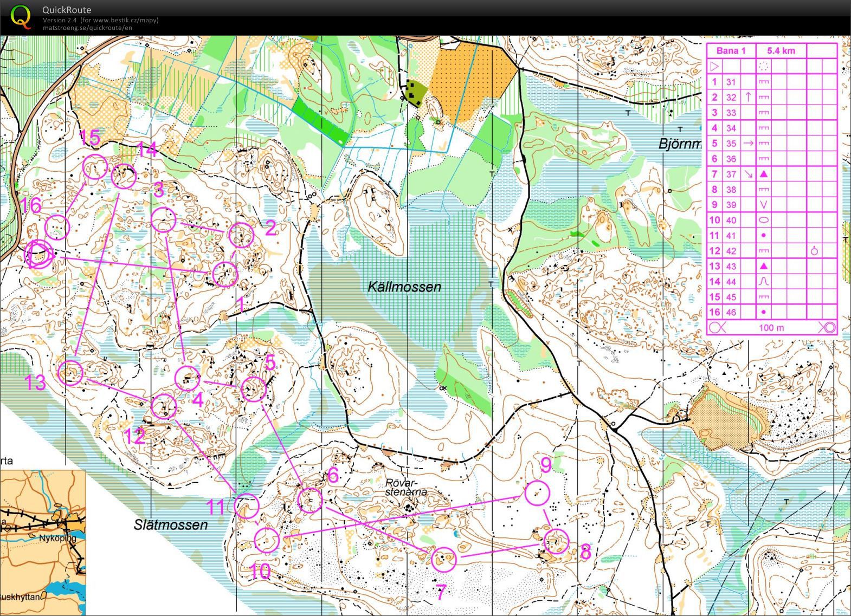Image resolution: width=851 pixels, height=616 pixels.
Task: Click the boulder triangle symbol in row 13
Action: [763, 266]
